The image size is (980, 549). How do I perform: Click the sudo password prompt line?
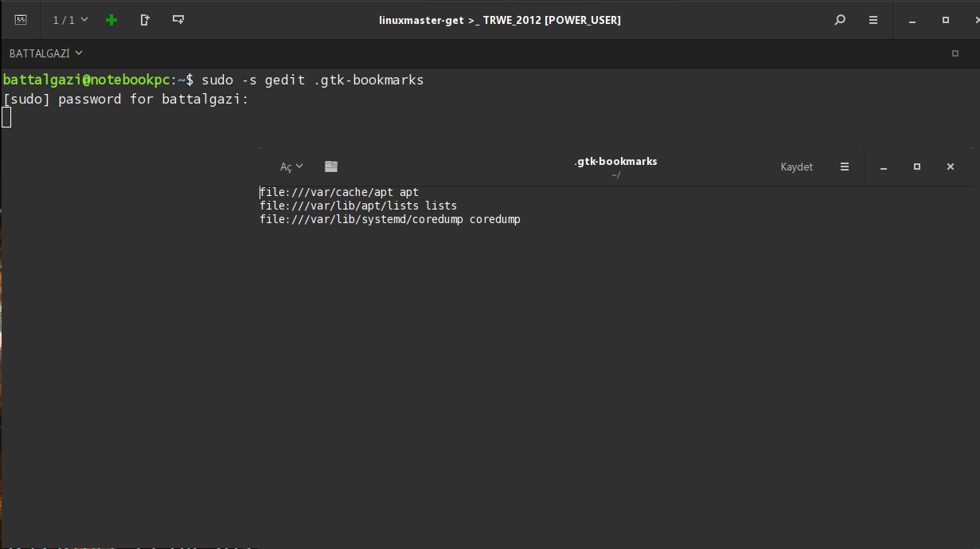pyautogui.click(x=126, y=99)
